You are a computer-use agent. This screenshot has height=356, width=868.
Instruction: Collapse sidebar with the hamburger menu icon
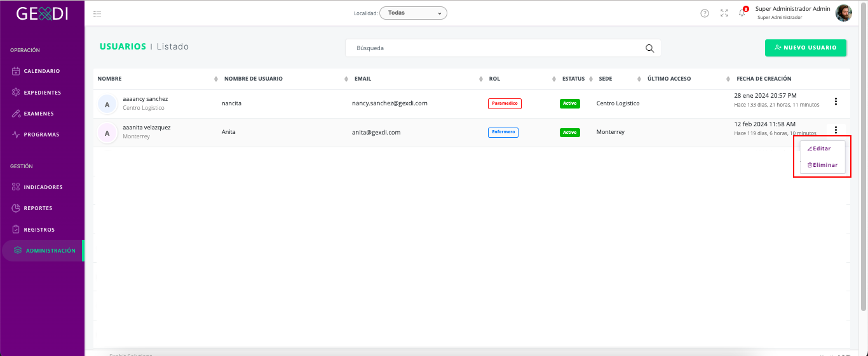[97, 13]
